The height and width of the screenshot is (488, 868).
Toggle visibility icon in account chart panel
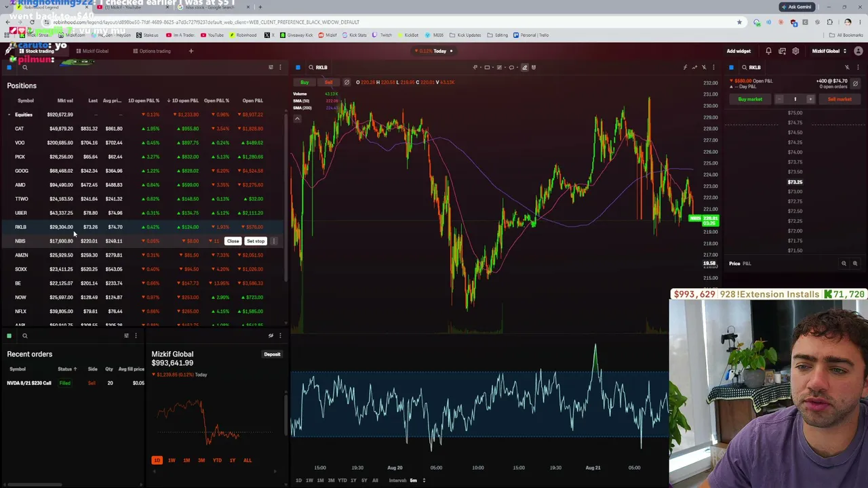[x=271, y=335]
